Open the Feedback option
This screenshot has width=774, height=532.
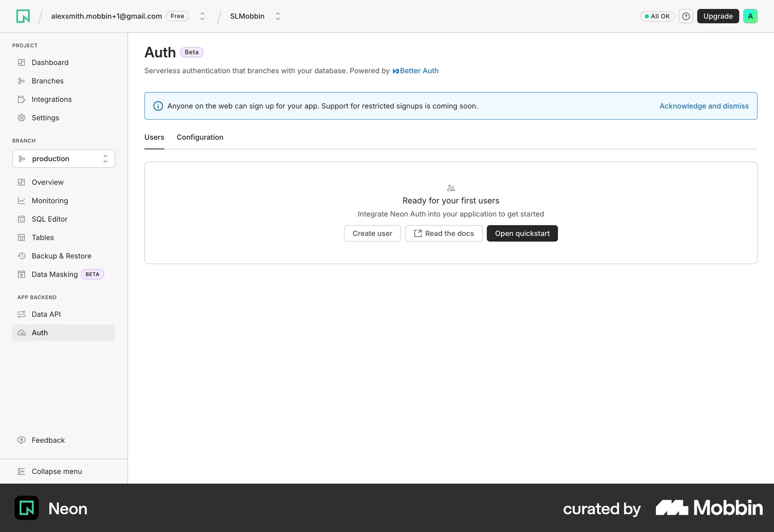[64, 440]
